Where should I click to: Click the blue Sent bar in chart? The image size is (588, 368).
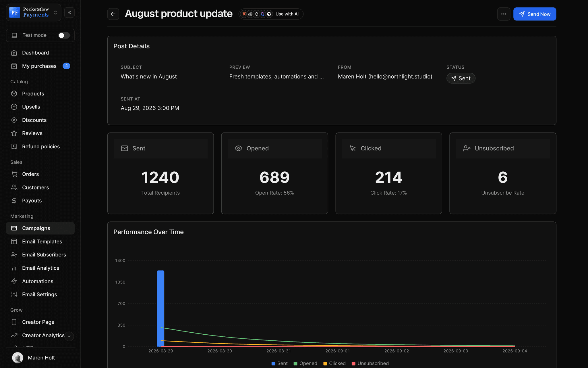coord(160,308)
